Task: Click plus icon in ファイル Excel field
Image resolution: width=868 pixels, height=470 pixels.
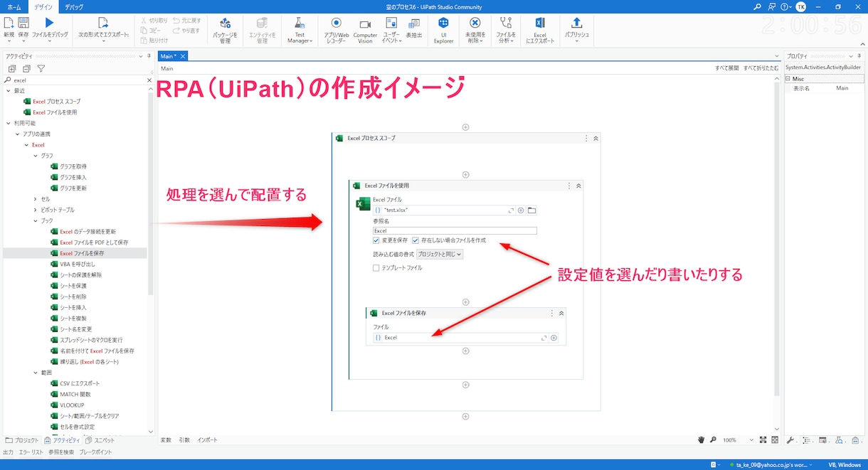Action: click(554, 338)
